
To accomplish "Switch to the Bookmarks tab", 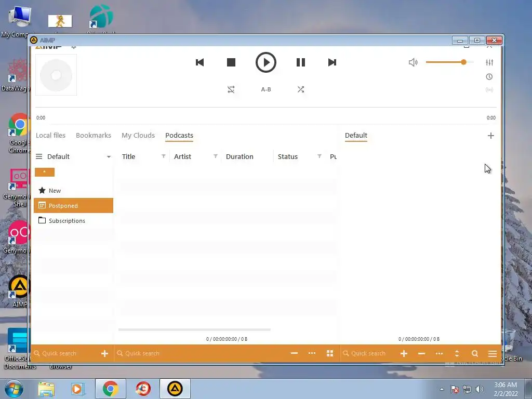I will coord(94,136).
